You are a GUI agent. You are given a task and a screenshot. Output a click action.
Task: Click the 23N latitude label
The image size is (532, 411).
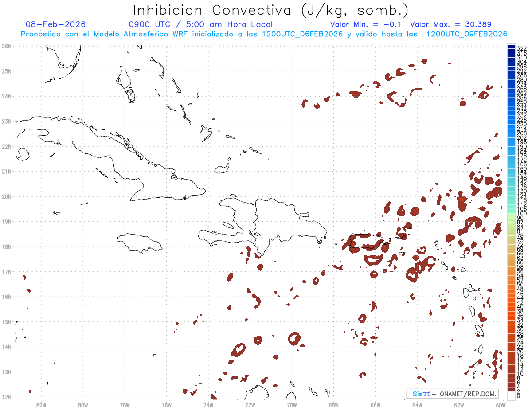(6, 121)
